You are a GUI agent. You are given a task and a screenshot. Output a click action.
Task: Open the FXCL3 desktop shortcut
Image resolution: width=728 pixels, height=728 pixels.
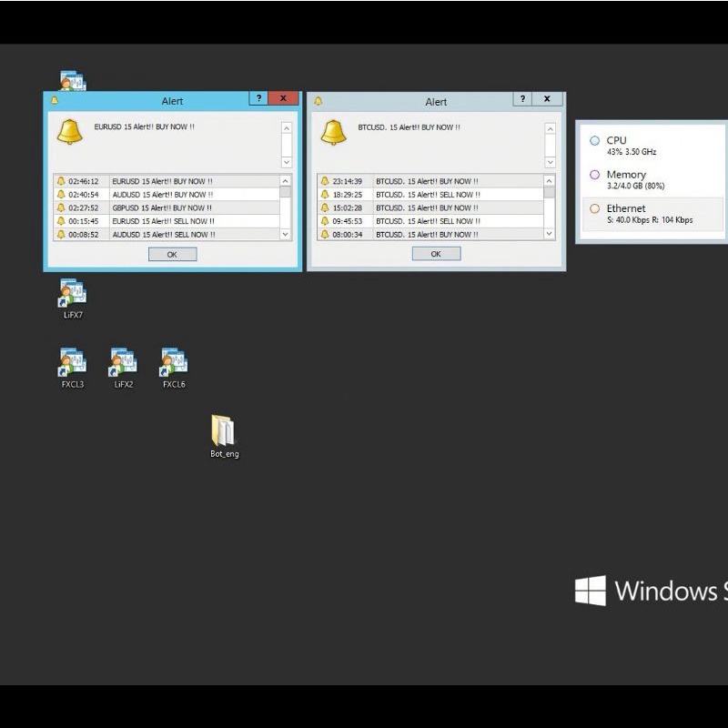click(x=73, y=363)
